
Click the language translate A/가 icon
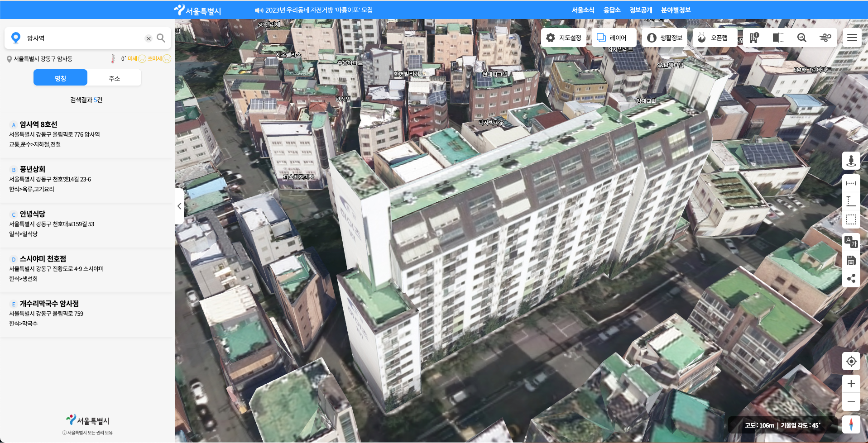click(x=851, y=242)
